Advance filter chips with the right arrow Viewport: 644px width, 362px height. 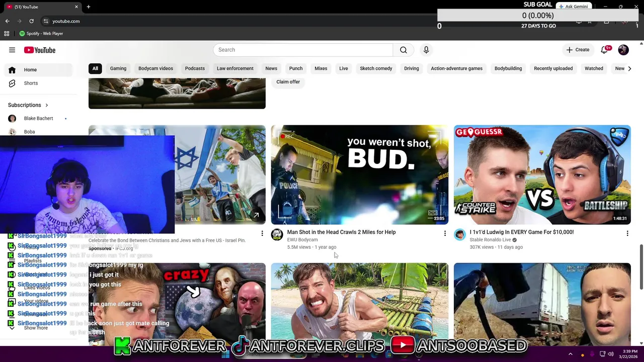tap(629, 68)
